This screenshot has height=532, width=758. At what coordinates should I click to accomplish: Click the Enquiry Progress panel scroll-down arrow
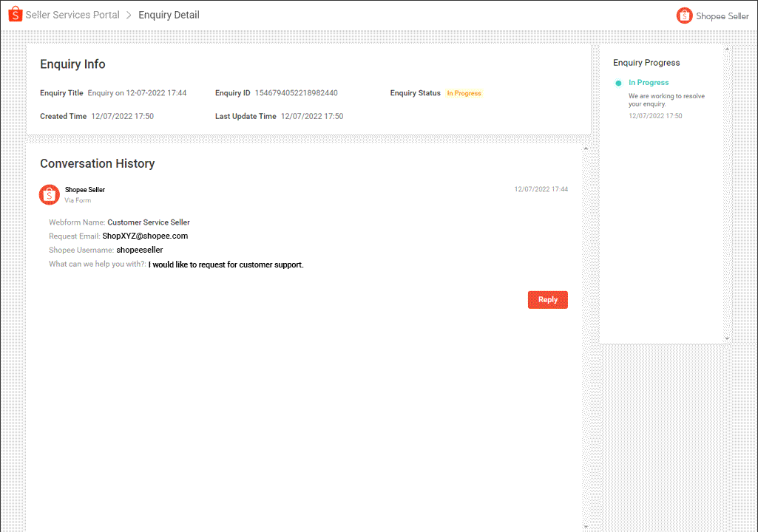pos(727,338)
